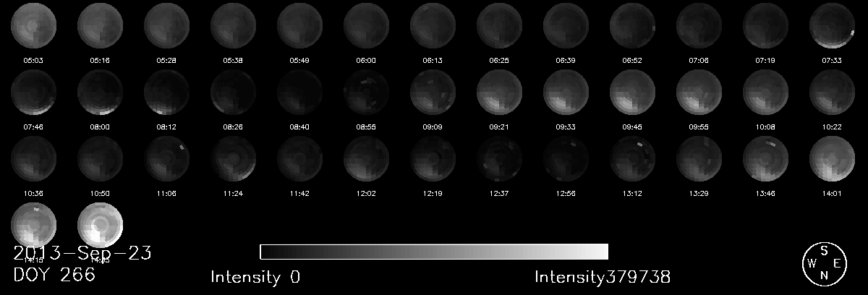Click the 11:06 timestamp text

click(x=167, y=194)
